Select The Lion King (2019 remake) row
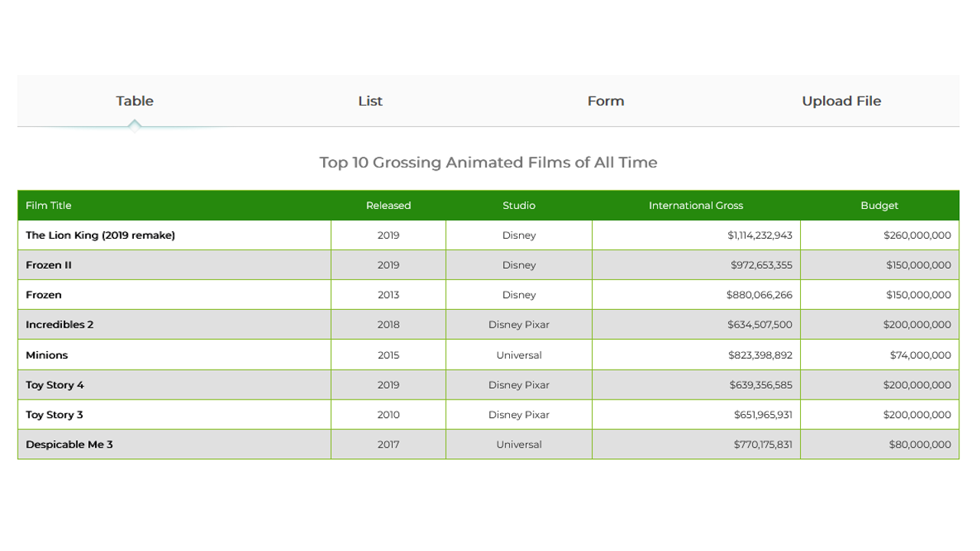The width and height of the screenshot is (980, 551). pos(100,235)
